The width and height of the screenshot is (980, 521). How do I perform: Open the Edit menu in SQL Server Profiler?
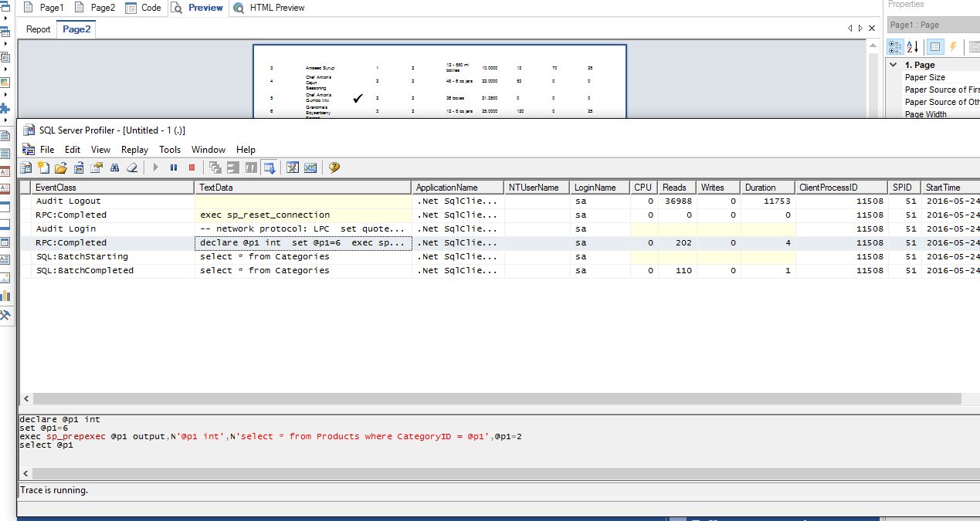click(73, 150)
